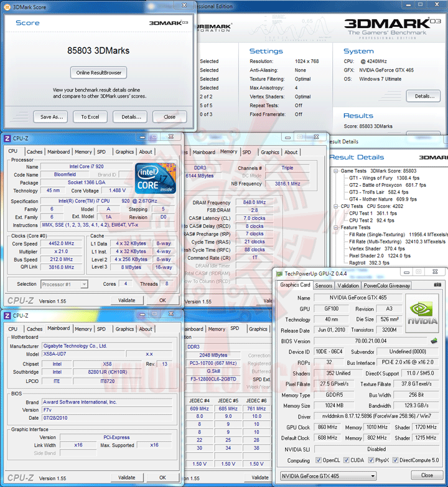Collapse the CPU Tests tree node
Viewport: 448px width, 487px height.
click(336, 206)
